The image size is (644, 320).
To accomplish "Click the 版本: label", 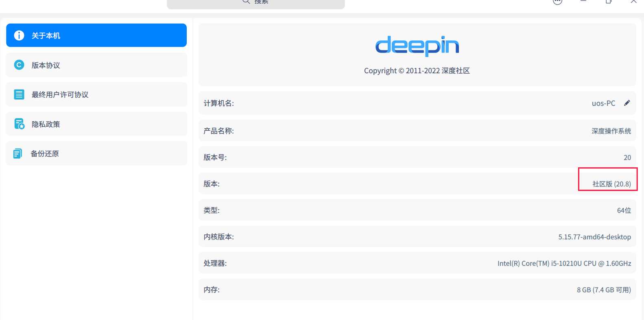I will (x=212, y=184).
